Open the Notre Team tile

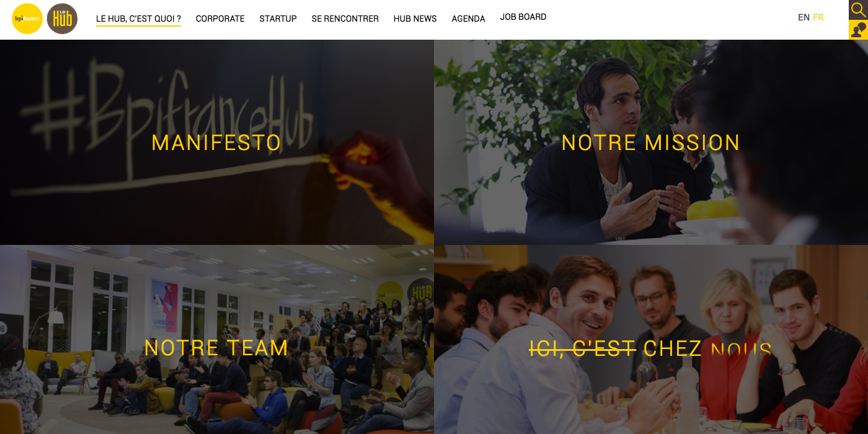click(x=216, y=348)
